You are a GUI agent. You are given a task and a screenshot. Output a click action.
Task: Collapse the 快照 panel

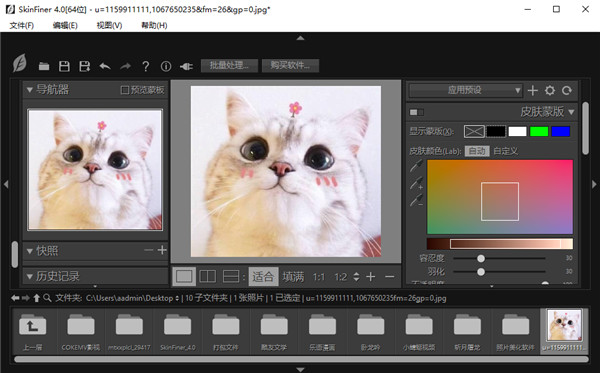coord(29,251)
